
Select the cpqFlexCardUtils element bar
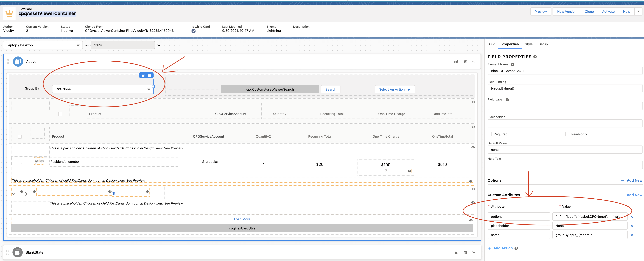[242, 228]
